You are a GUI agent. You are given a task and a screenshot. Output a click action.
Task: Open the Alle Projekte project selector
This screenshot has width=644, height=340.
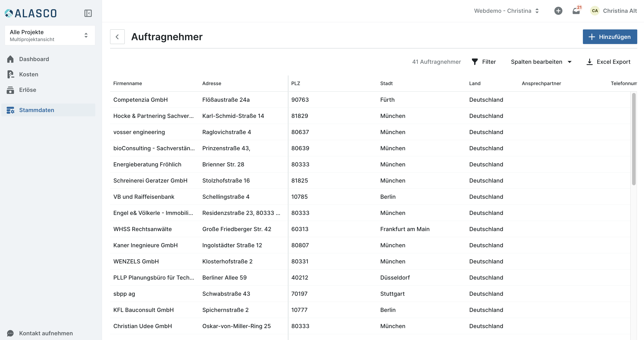coord(50,35)
